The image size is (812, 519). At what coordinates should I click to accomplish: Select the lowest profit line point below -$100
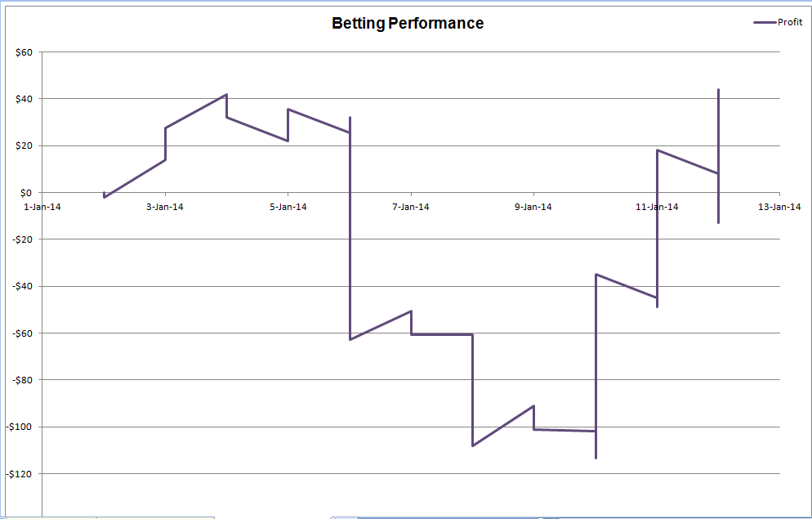tap(596, 458)
